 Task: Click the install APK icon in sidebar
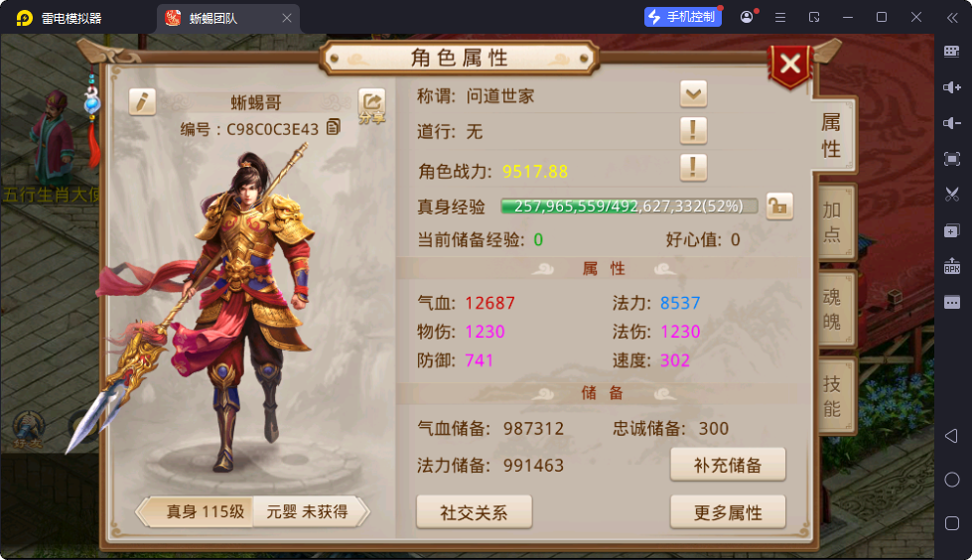tap(951, 267)
